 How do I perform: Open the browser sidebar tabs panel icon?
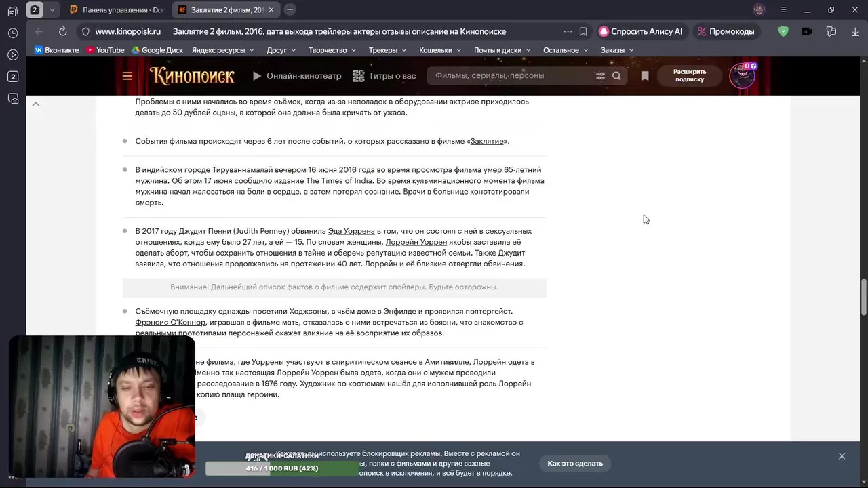[x=12, y=11]
